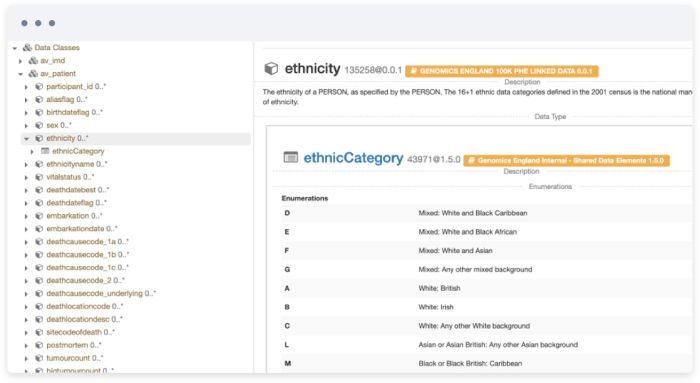
Task: Collapse the av_patient class arrow
Action: (x=21, y=74)
